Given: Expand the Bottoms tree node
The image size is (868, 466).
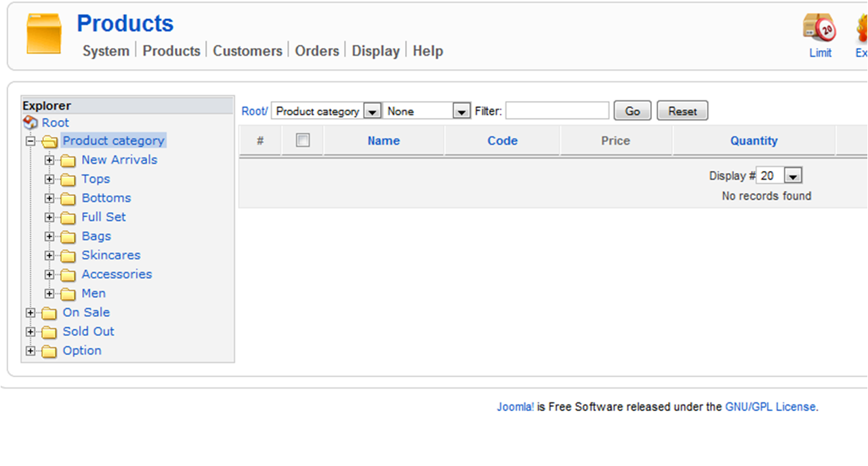Looking at the screenshot, I should pos(49,199).
